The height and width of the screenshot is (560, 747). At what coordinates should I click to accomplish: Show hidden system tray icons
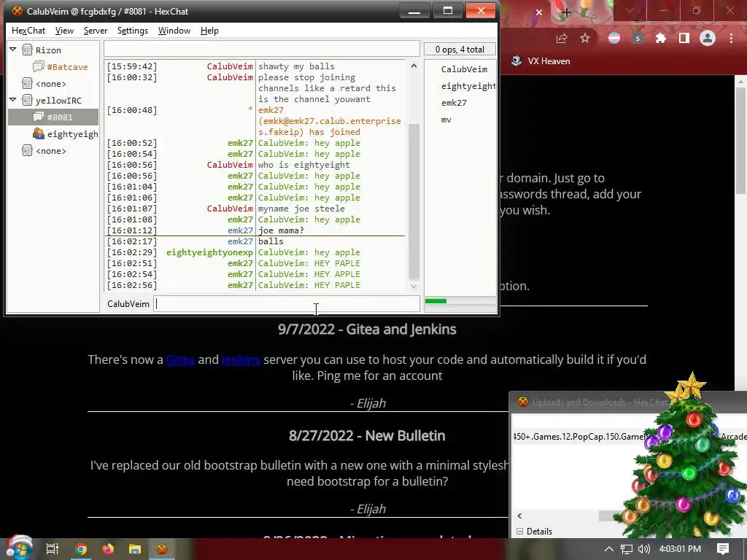tap(609, 549)
